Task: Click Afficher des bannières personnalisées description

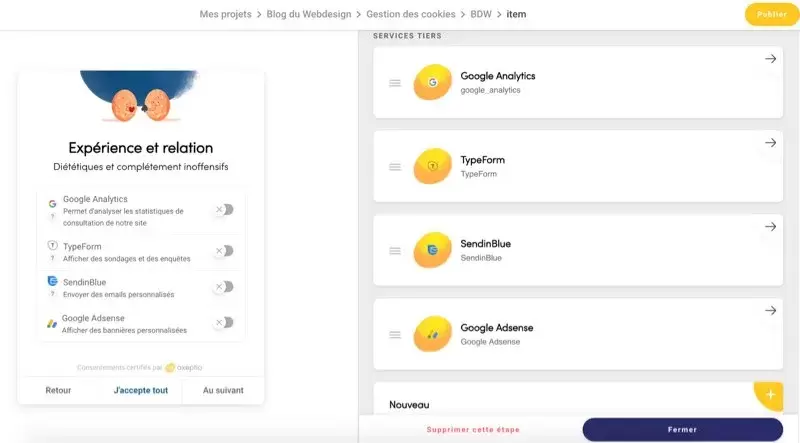Action: (124, 331)
